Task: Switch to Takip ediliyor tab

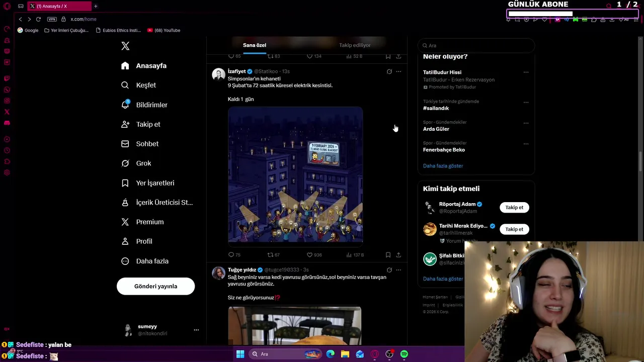Action: [x=355, y=45]
